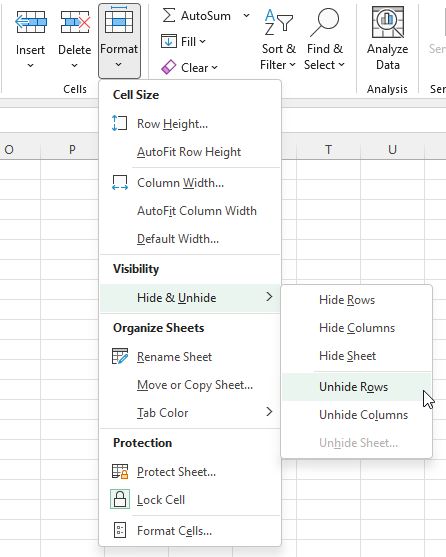The height and width of the screenshot is (557, 446).
Task: Select column T header
Action: click(x=328, y=150)
